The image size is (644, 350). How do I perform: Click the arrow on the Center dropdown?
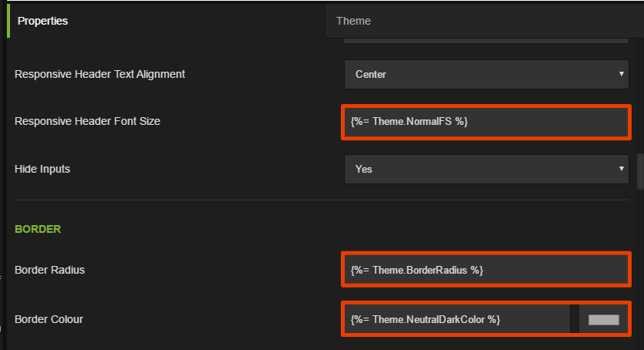click(x=621, y=75)
